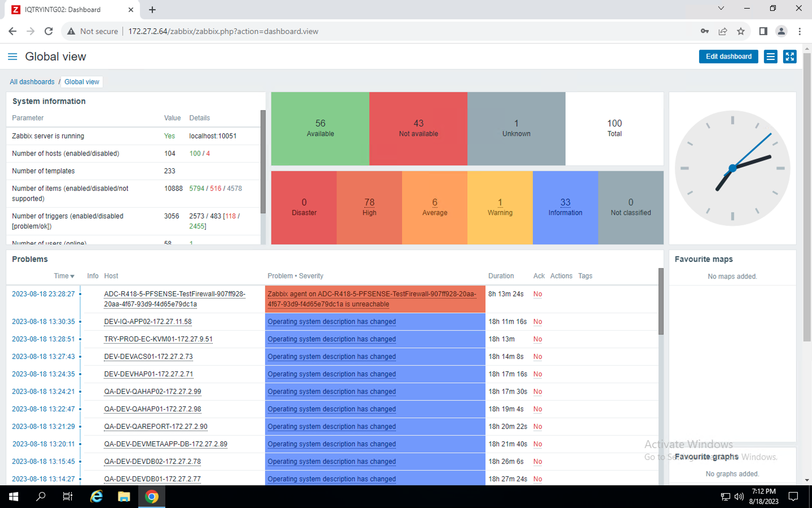This screenshot has height=508, width=812.
Task: Click the Global view breadcrumb
Action: pos(81,82)
